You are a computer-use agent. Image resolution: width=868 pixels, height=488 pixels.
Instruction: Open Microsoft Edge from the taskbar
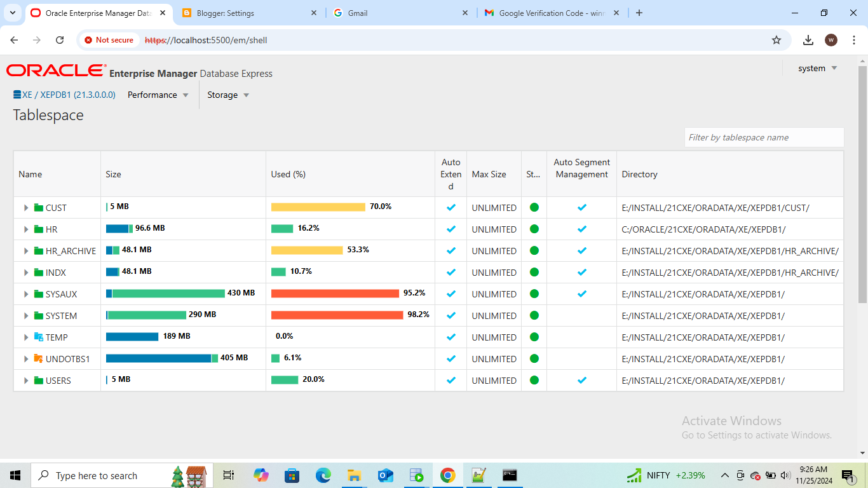pos(323,475)
